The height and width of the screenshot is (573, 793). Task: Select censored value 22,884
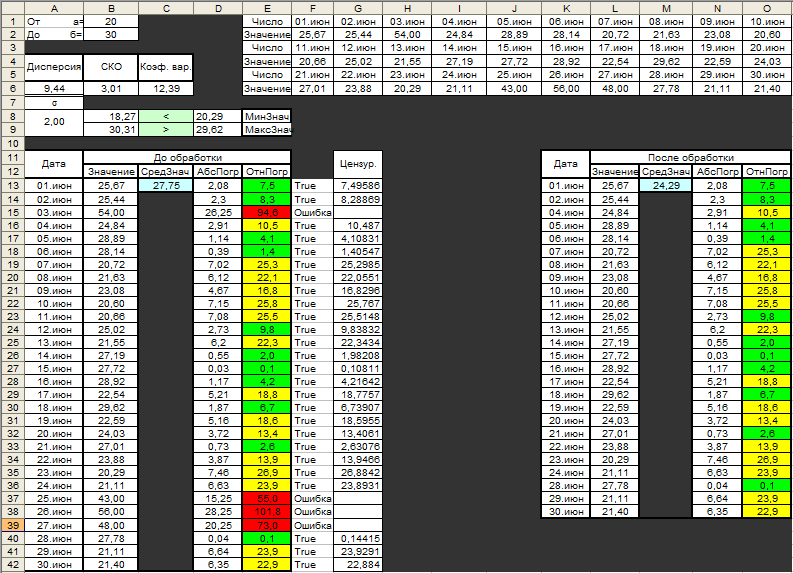358,564
